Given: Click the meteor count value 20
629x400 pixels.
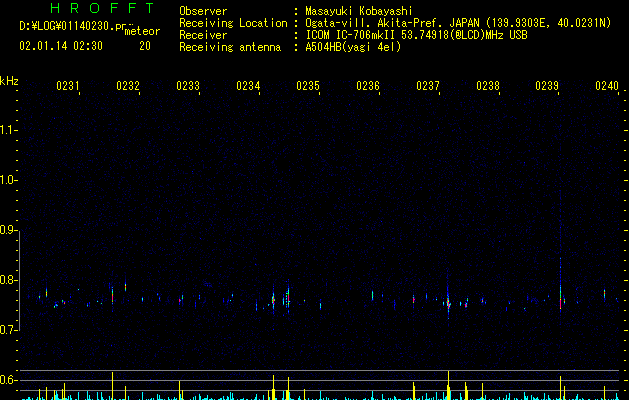Looking at the screenshot, I should [x=145, y=46].
